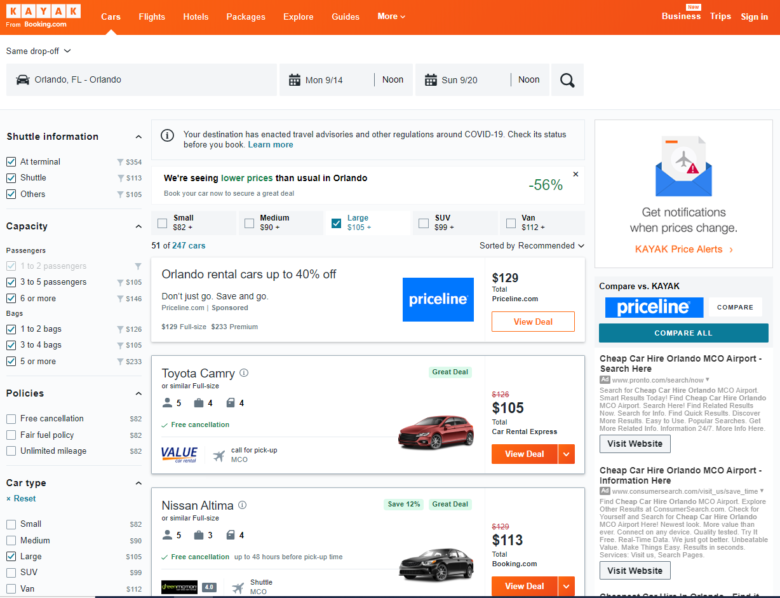This screenshot has width=780, height=598.
Task: Click the Toyota Camry car image
Action: tap(436, 431)
